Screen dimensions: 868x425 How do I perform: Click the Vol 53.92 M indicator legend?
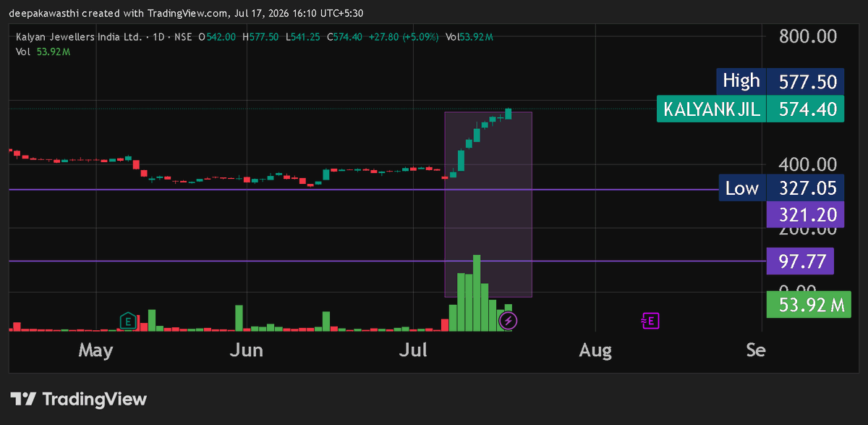click(x=43, y=51)
